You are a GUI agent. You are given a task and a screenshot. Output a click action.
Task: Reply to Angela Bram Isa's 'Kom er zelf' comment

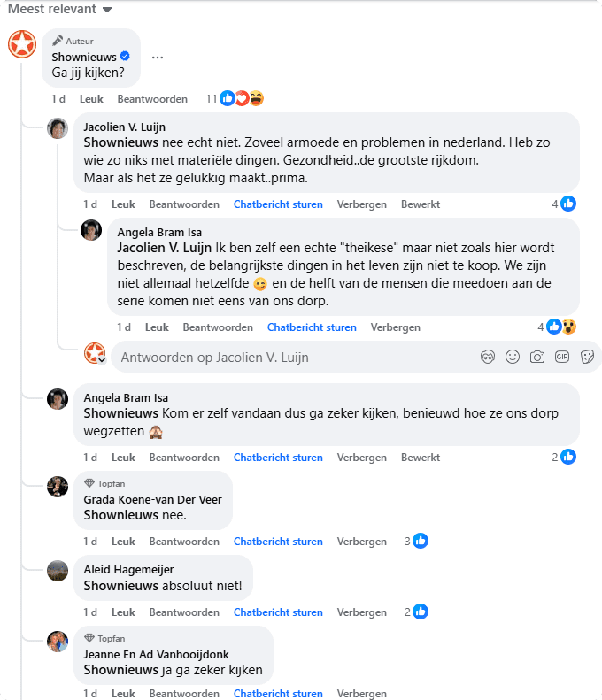click(x=184, y=458)
